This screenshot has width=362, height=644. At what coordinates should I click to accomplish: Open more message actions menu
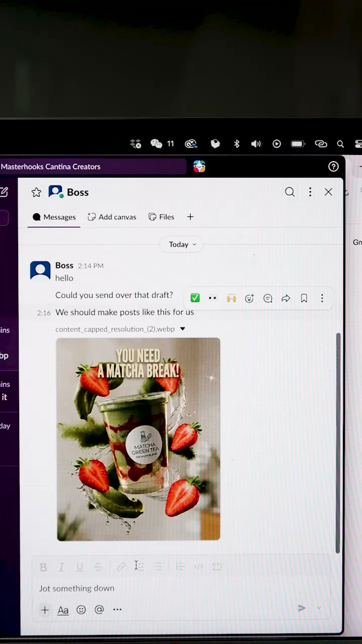coord(322,298)
